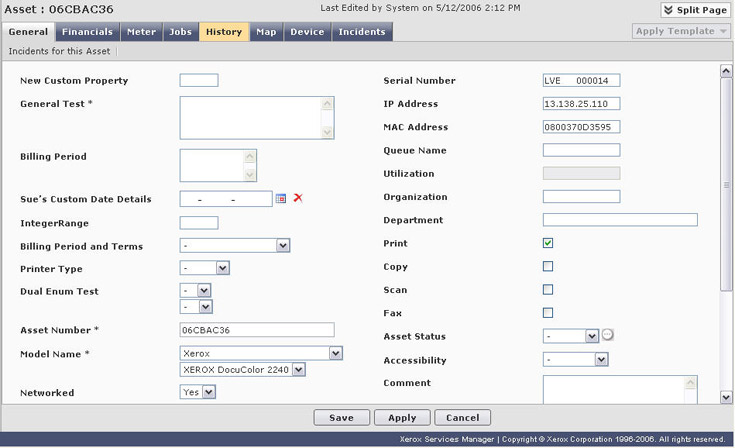
Task: Click General Test scroll-down arrow
Action: [328, 133]
